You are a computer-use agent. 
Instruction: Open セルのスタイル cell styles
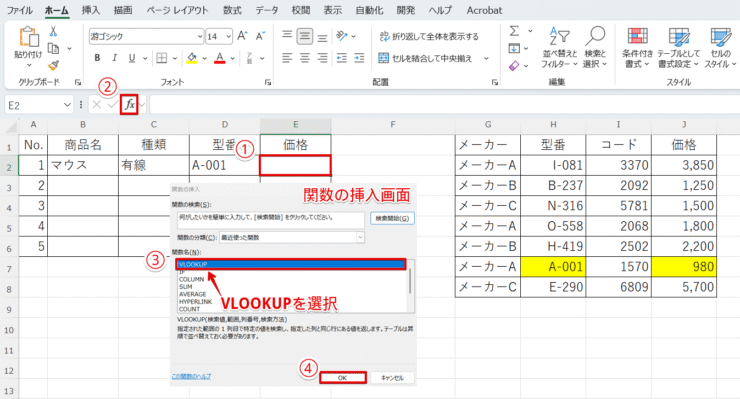pos(720,47)
